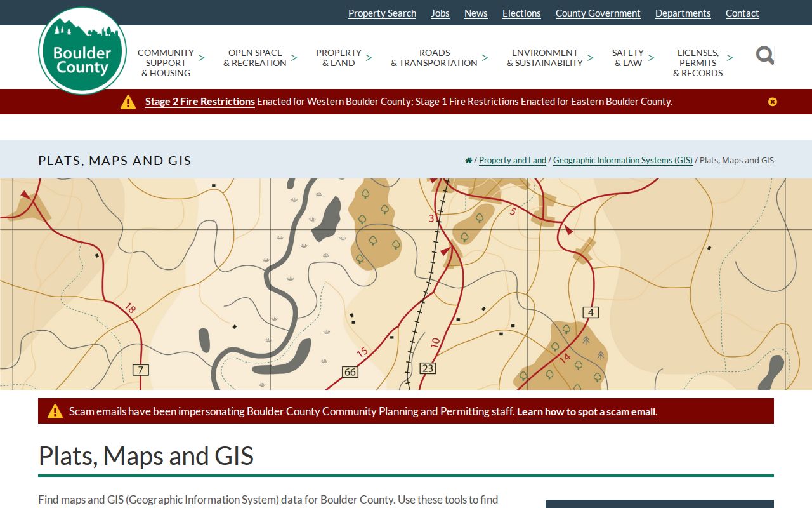Open Property and Land breadcrumb link
This screenshot has height=508, width=812.
coord(513,161)
